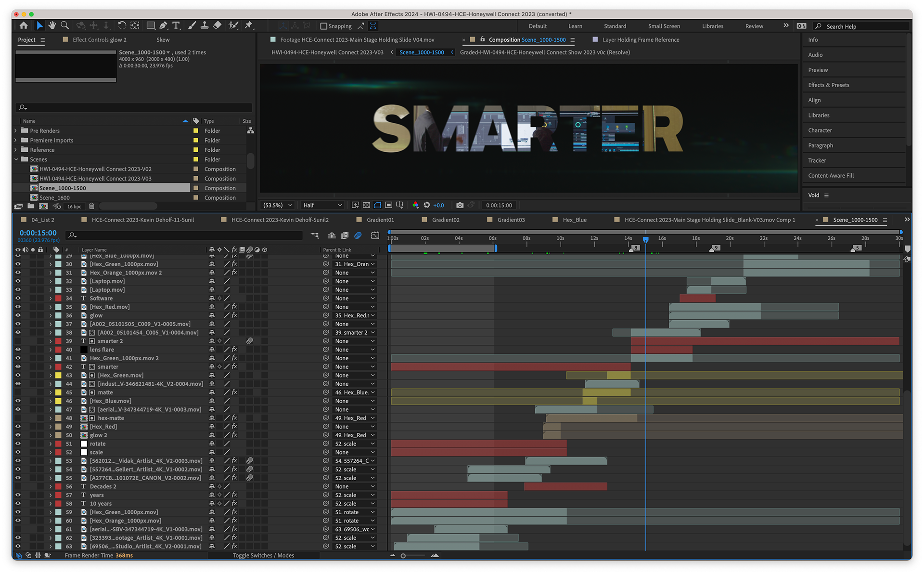Click the viewer timecode 0:00:15:00
This screenshot has width=924, height=574.
(x=499, y=205)
